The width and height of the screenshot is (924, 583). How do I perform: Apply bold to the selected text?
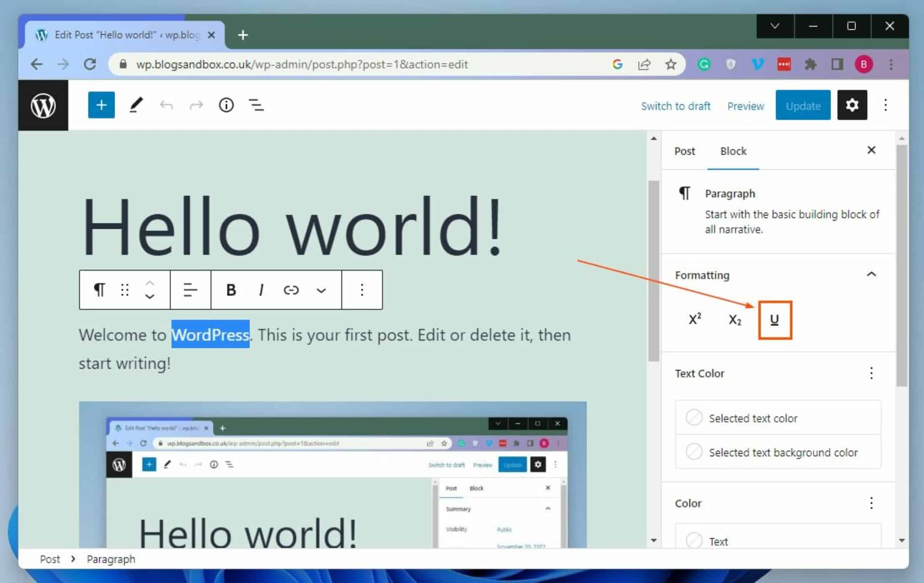click(231, 290)
